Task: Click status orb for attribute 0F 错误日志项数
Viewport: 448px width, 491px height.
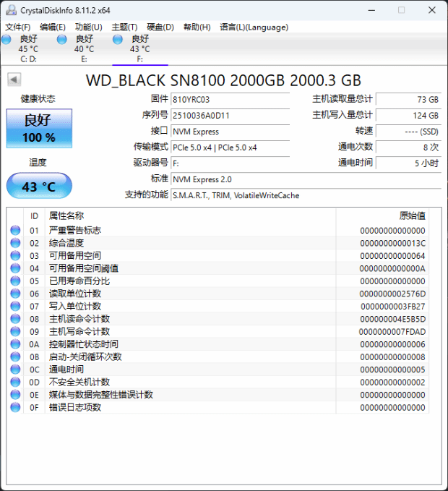Action: (x=15, y=407)
